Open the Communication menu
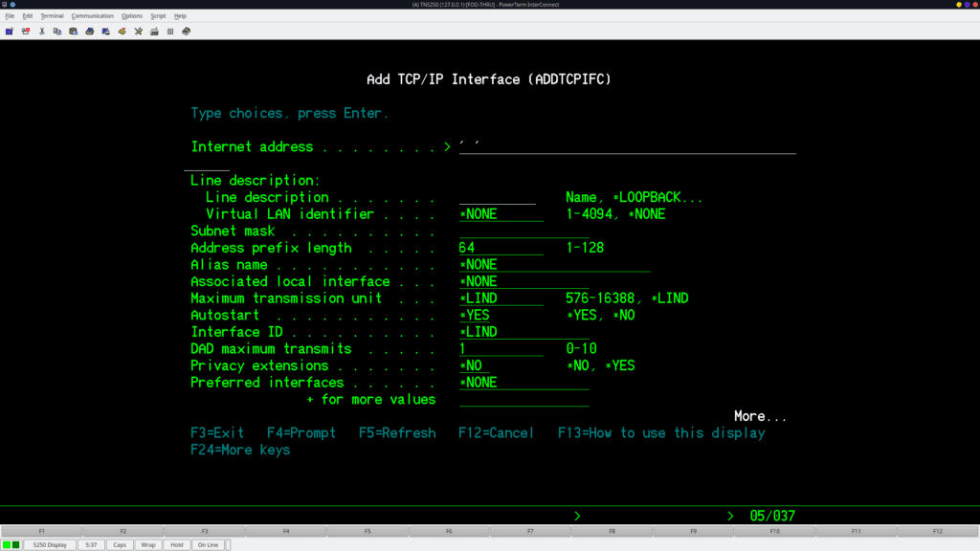 coord(93,15)
